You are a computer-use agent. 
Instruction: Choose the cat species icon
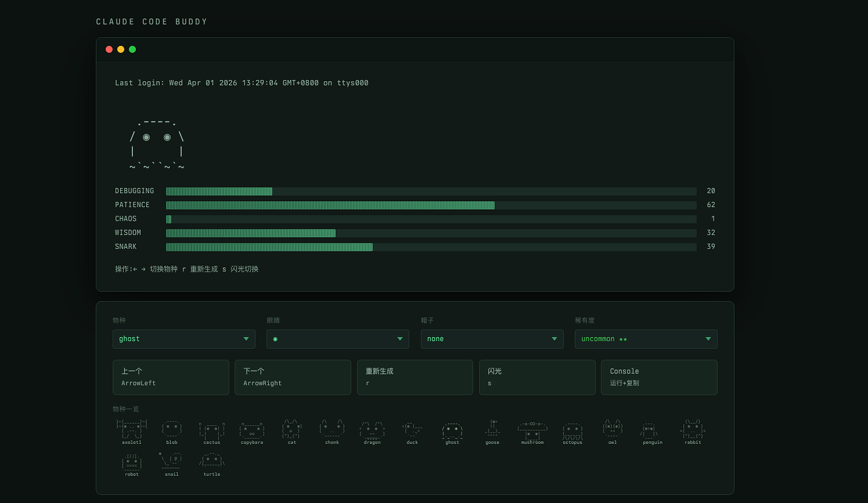coord(292,431)
